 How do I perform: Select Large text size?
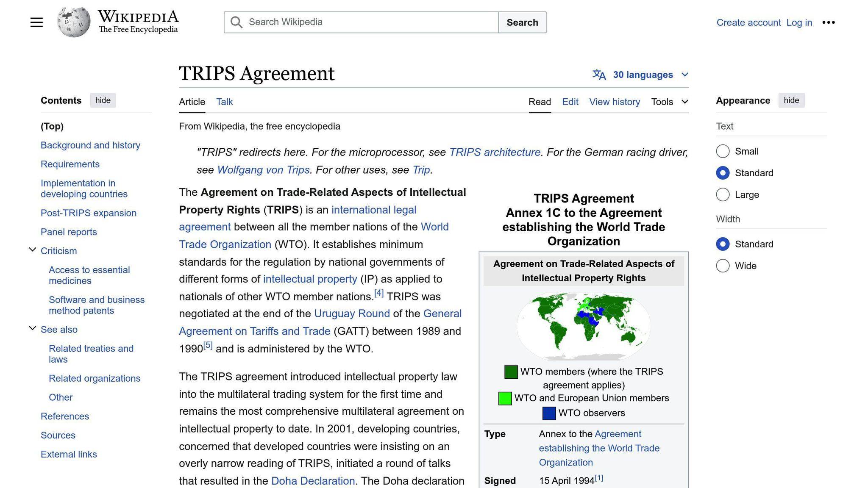723,195
